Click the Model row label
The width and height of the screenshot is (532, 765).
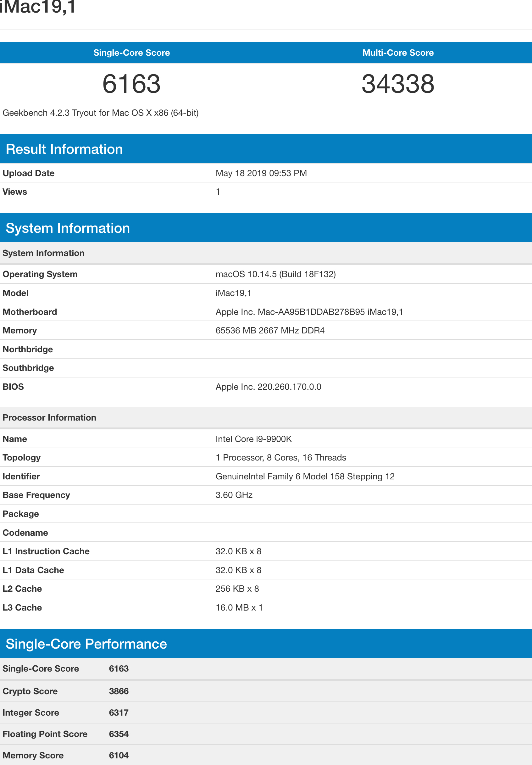tap(16, 293)
